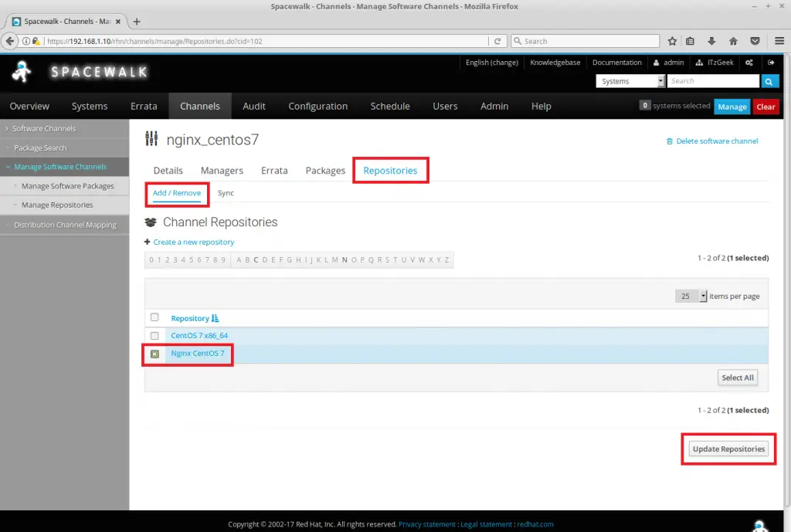This screenshot has width=791, height=532.
Task: Bookmark this page with the star icon
Action: [672, 42]
